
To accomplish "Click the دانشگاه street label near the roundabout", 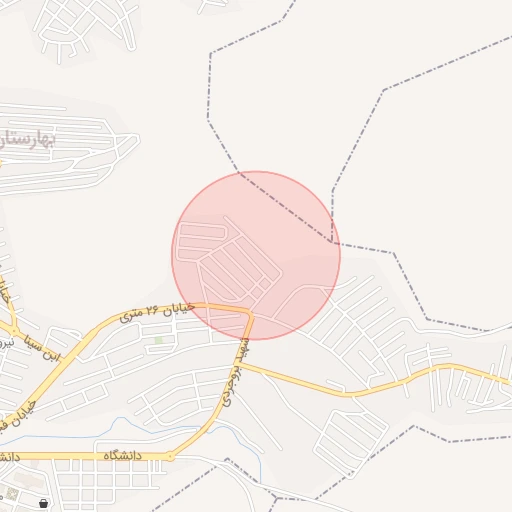I will click(122, 456).
